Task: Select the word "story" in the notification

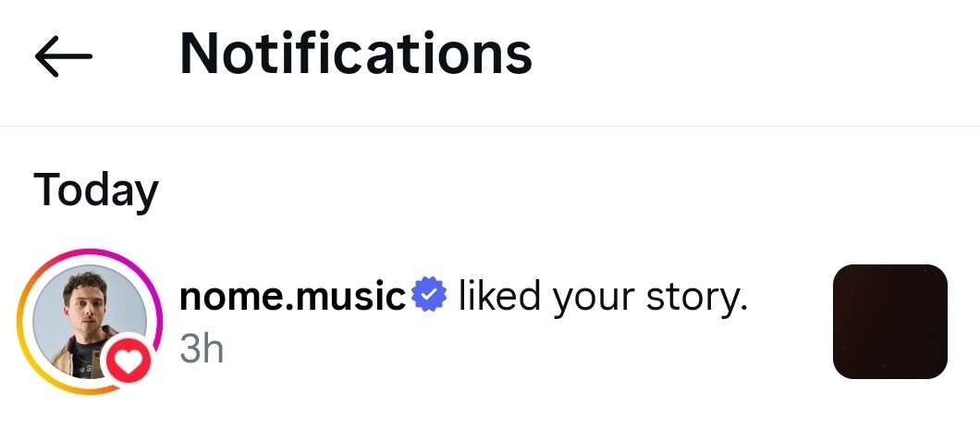Action: click(x=700, y=298)
